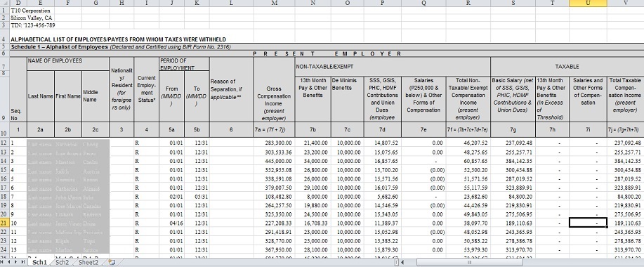Image resolution: width=644 pixels, height=267 pixels.
Task: Click the TIN: '123-456-789 cell
Action: click(33, 25)
